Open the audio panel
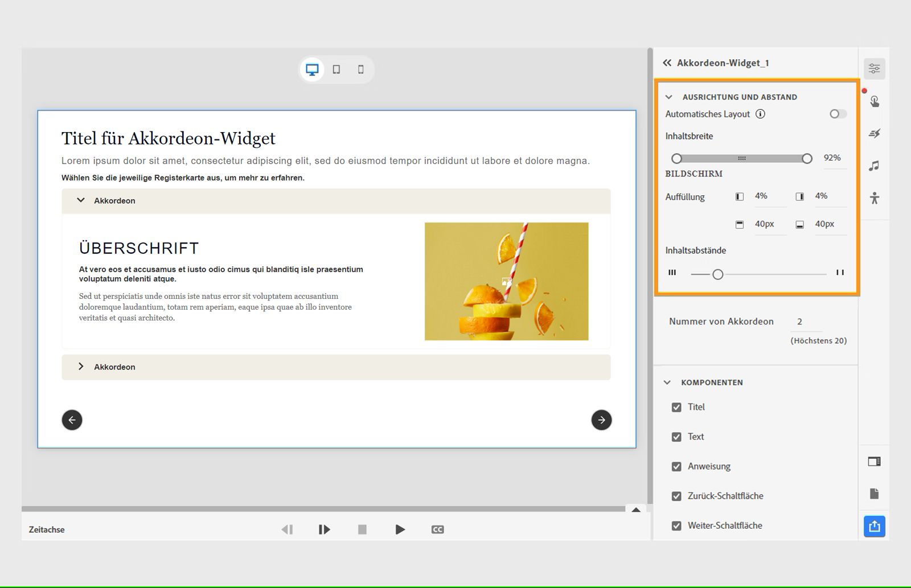This screenshot has width=911, height=588. (x=875, y=166)
